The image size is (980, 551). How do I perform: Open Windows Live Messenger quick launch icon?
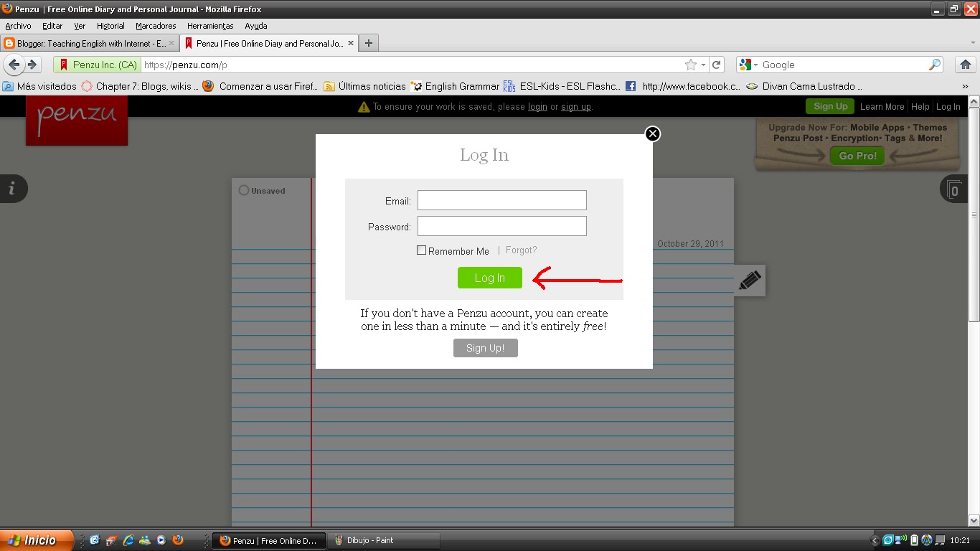click(145, 540)
